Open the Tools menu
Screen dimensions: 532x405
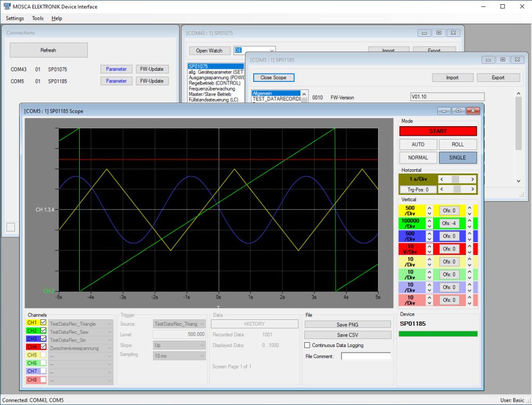[38, 18]
